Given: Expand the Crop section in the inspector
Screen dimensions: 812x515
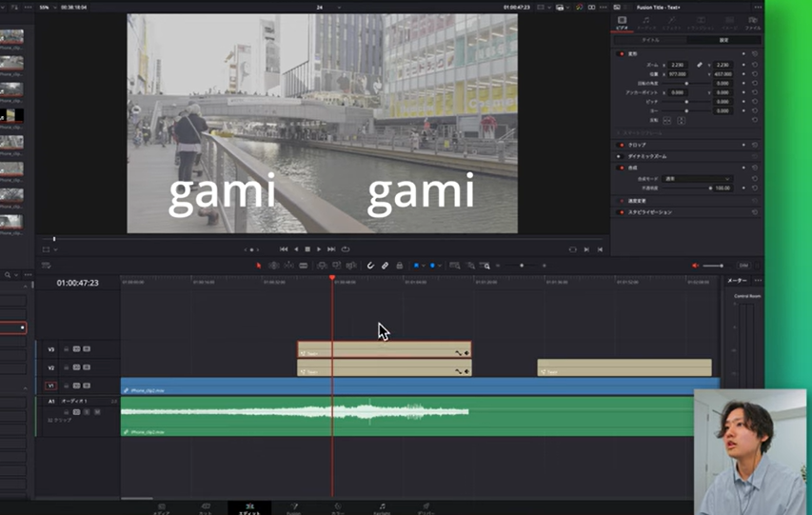Looking at the screenshot, I should (x=636, y=145).
